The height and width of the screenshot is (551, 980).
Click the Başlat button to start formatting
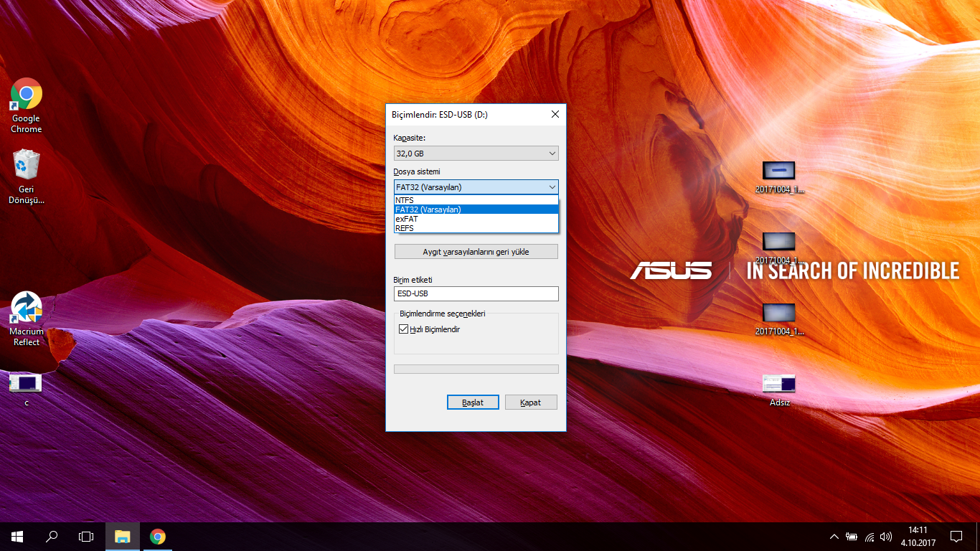[x=473, y=402]
